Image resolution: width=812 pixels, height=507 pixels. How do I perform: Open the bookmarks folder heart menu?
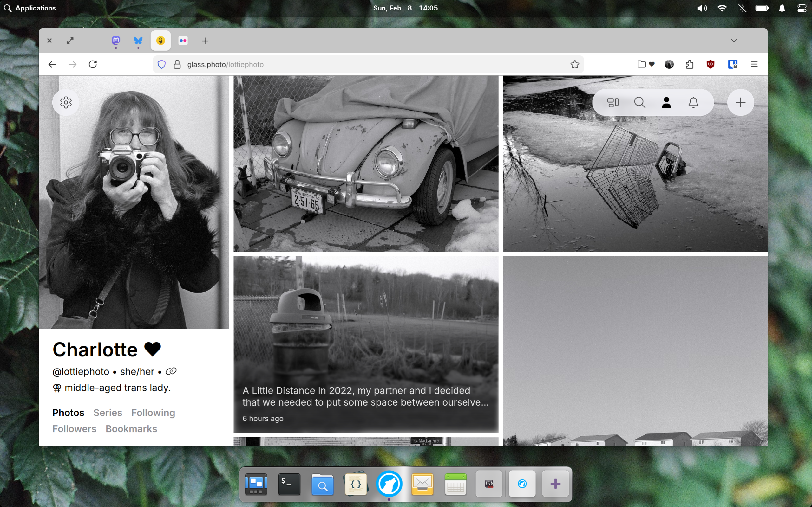pyautogui.click(x=645, y=64)
